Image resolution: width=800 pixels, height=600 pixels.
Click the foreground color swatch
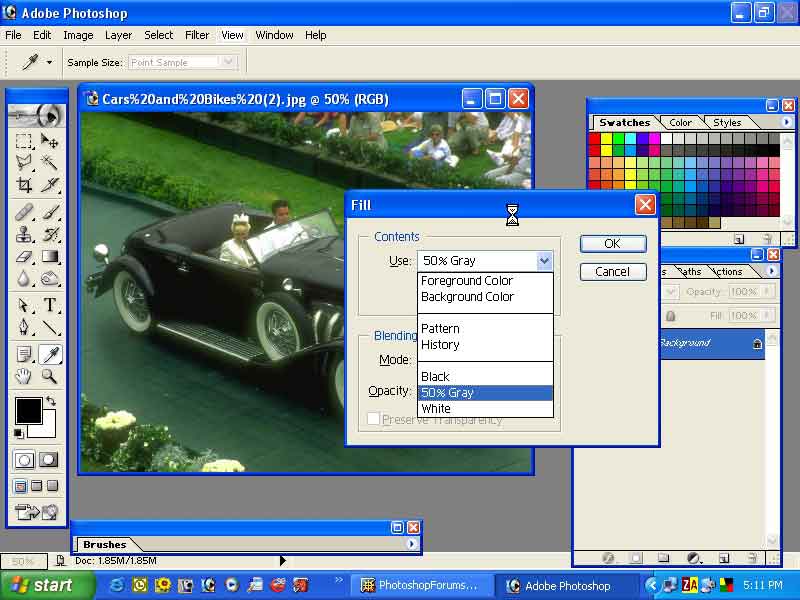tap(27, 410)
